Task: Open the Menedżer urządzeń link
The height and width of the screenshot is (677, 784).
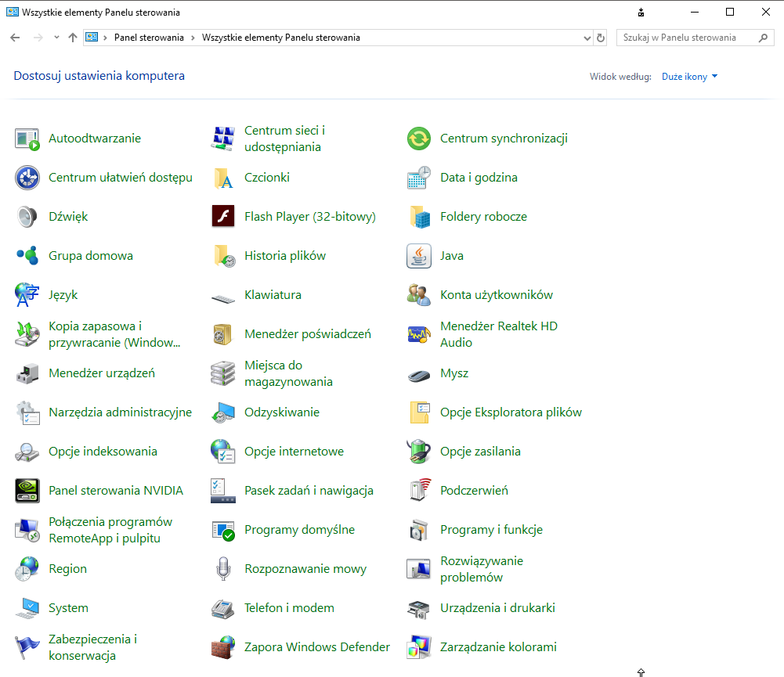Action: 102,373
